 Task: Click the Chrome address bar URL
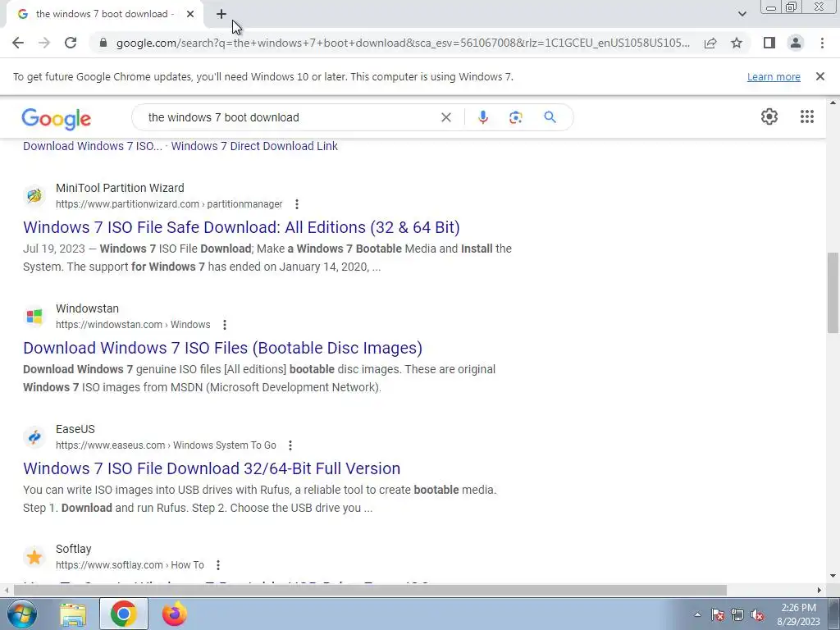403,43
